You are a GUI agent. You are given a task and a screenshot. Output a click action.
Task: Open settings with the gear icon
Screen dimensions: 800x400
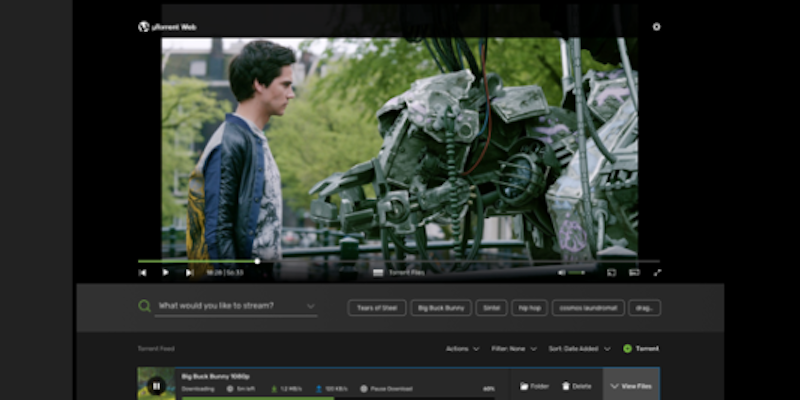(x=656, y=27)
